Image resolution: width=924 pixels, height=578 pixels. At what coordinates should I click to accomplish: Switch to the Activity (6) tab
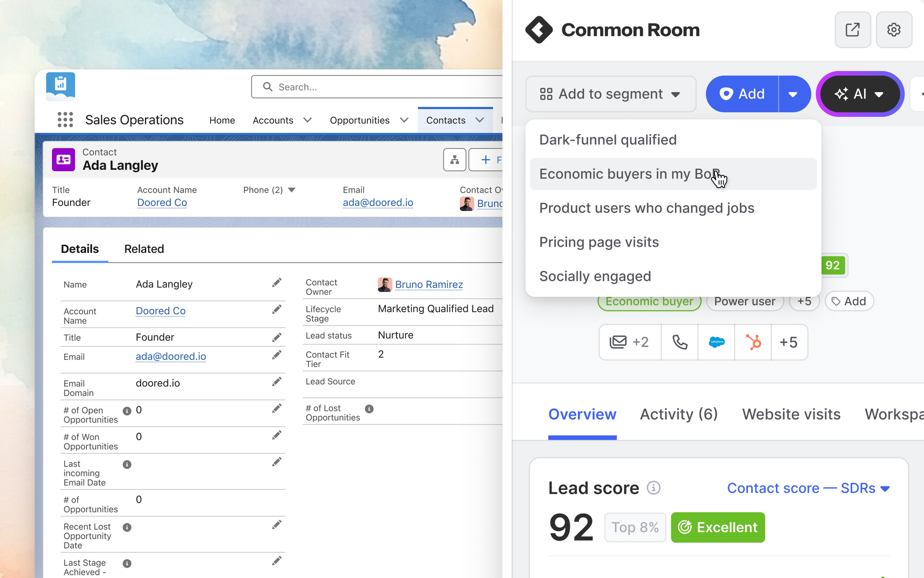click(679, 414)
